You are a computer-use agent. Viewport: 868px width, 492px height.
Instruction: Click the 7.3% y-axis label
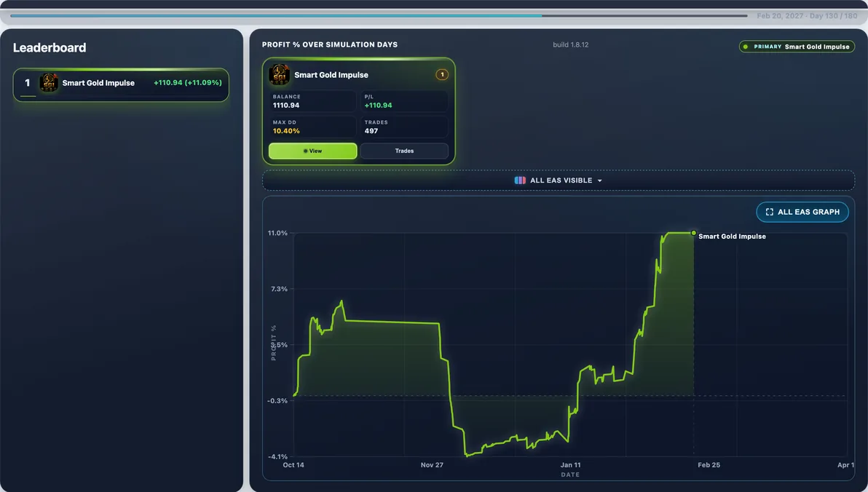(279, 289)
